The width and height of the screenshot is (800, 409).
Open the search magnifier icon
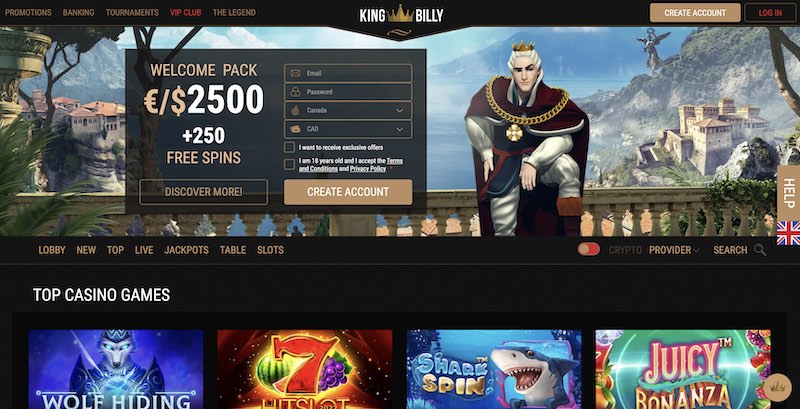[760, 250]
